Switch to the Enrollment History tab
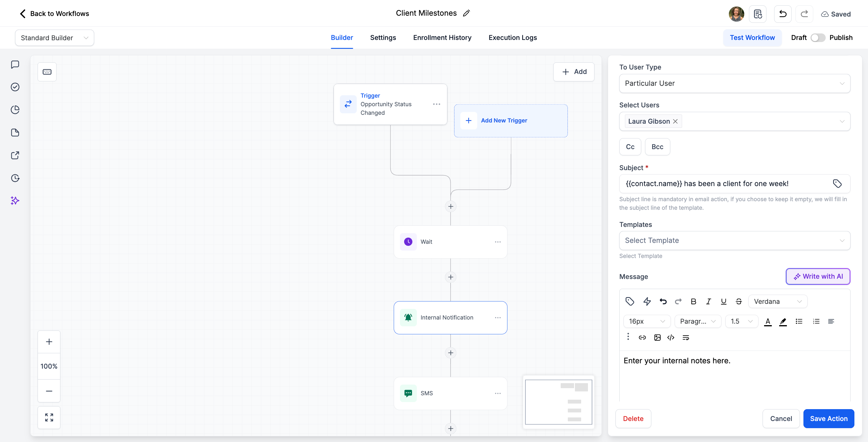Screen dimensions: 868x442 442,38
